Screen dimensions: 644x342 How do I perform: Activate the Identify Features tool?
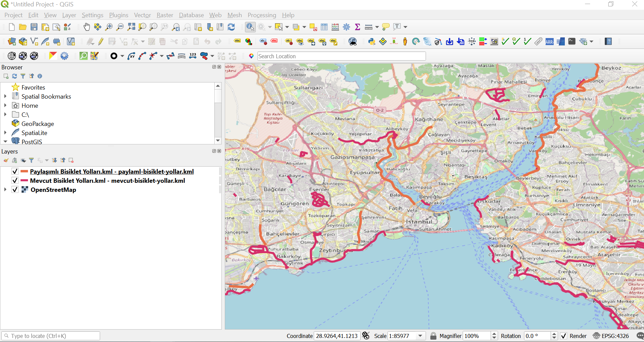(x=250, y=27)
